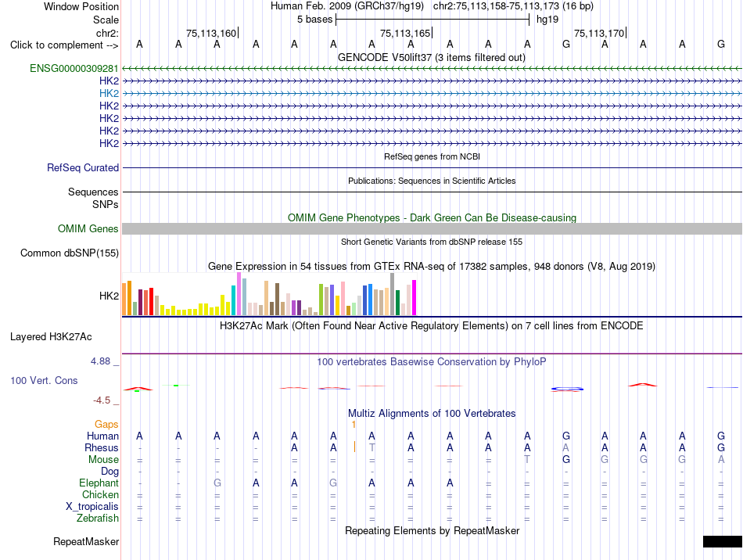The width and height of the screenshot is (743, 560).
Task: Open the RefSeq Curated track label
Action: (x=83, y=167)
